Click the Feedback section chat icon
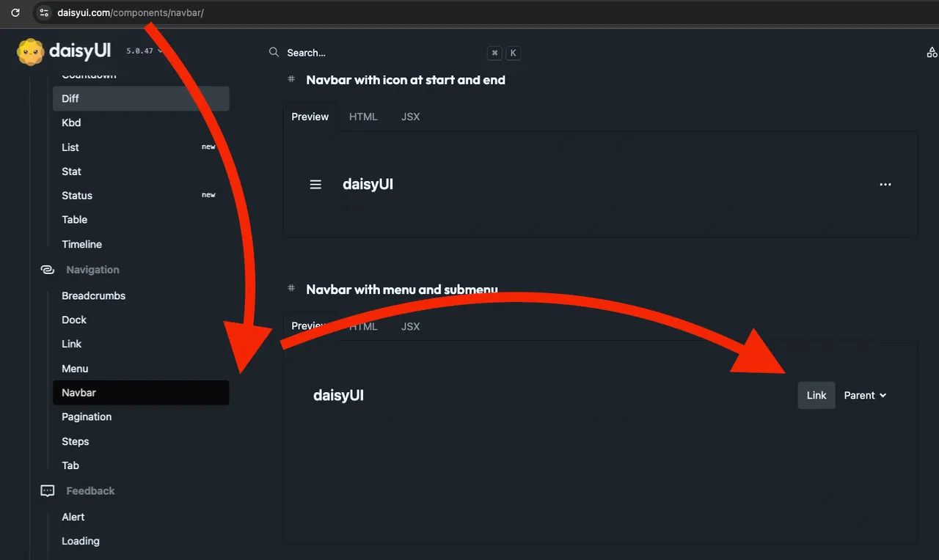 tap(48, 491)
